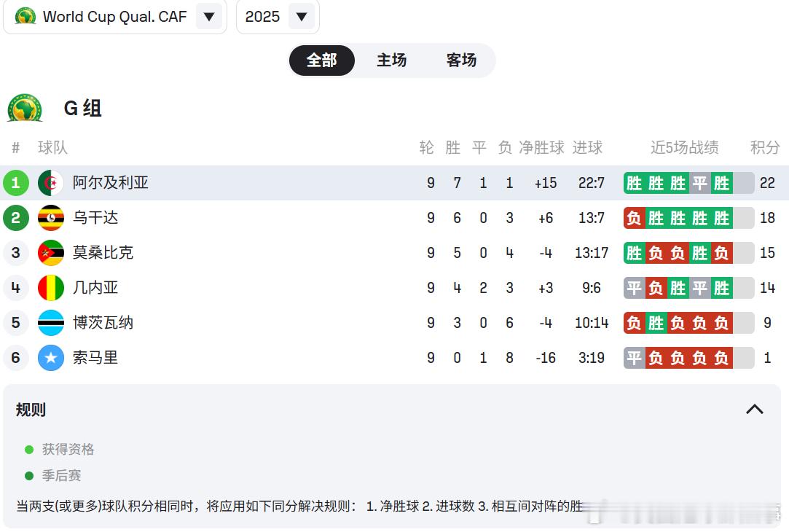Click the CAF logo in competition selector
Viewport: 789px width, 532px height.
click(x=25, y=17)
